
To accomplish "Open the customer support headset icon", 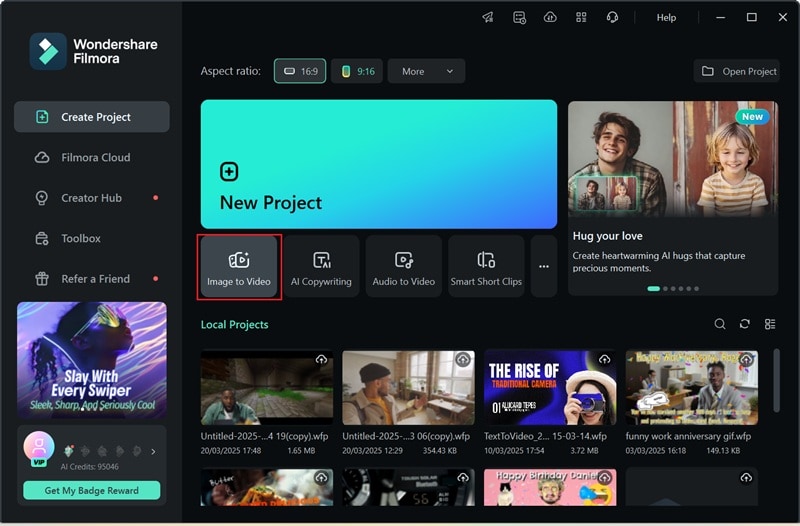I will click(612, 17).
